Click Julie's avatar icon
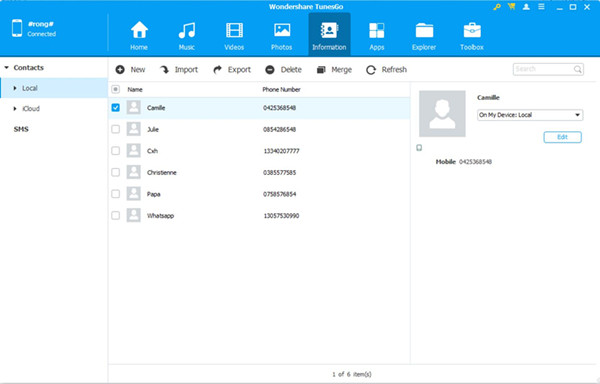This screenshot has width=600, height=384. tap(134, 129)
